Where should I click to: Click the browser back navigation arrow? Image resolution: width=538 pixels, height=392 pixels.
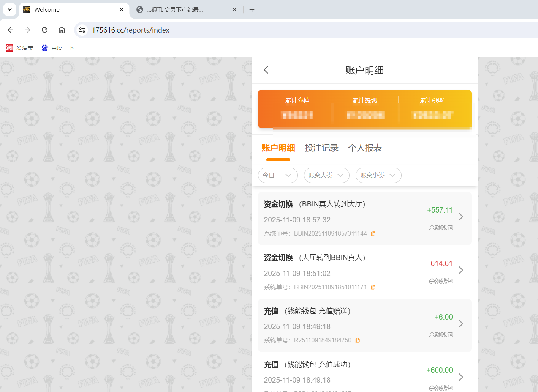pyautogui.click(x=10, y=30)
